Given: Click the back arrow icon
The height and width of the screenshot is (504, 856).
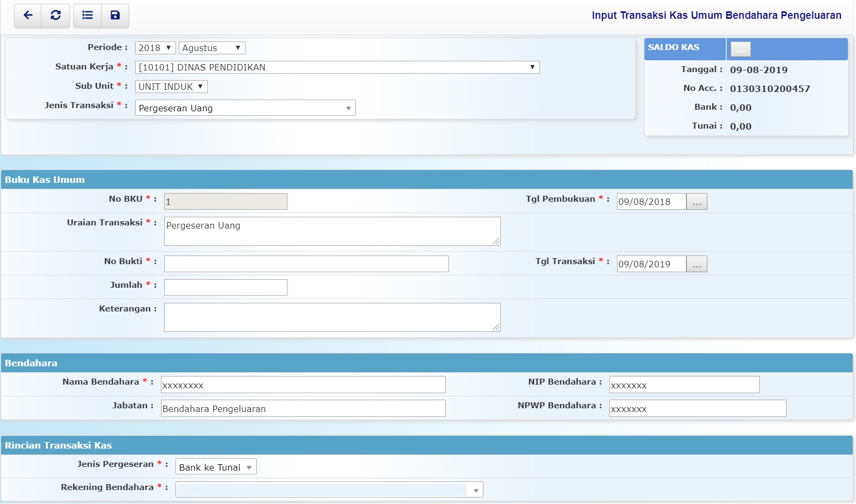Looking at the screenshot, I should (x=28, y=16).
